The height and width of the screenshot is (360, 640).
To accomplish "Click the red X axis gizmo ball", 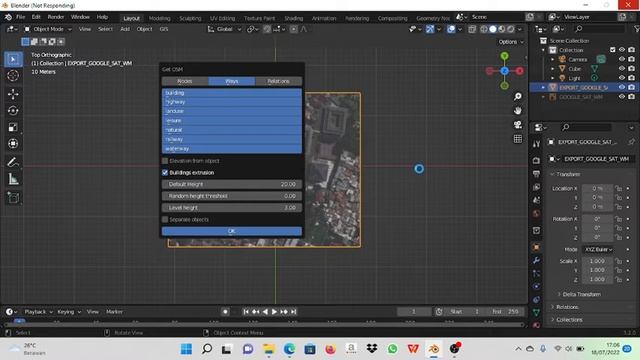I will 520,71.
